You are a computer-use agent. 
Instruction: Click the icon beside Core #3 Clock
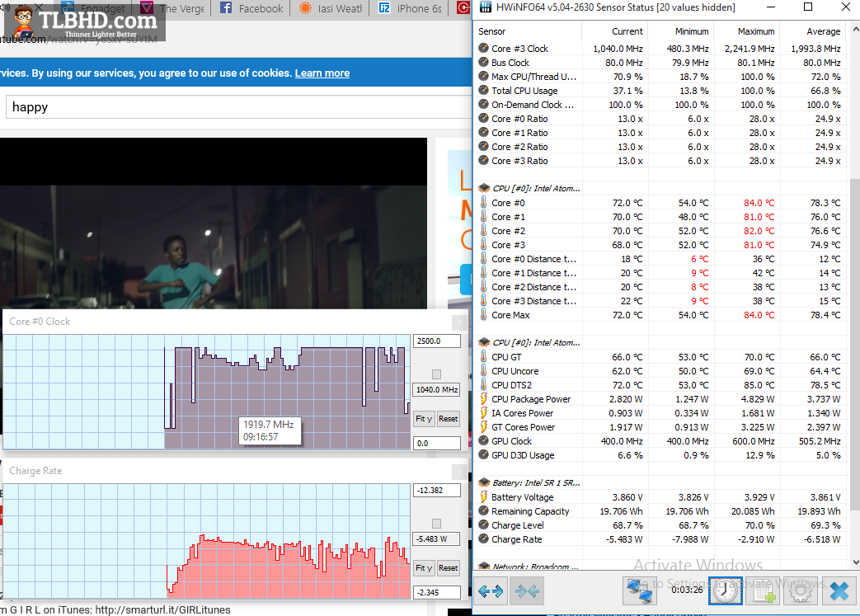tap(483, 49)
